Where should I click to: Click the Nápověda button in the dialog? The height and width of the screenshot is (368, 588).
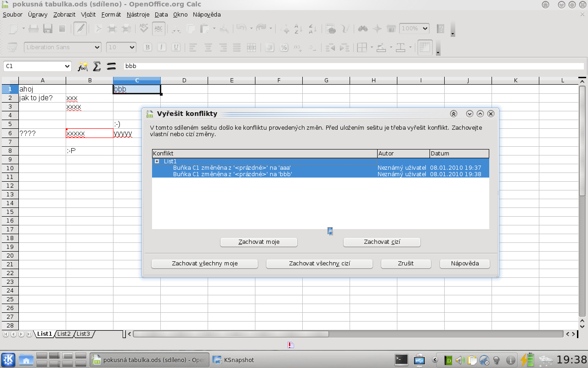[465, 264]
